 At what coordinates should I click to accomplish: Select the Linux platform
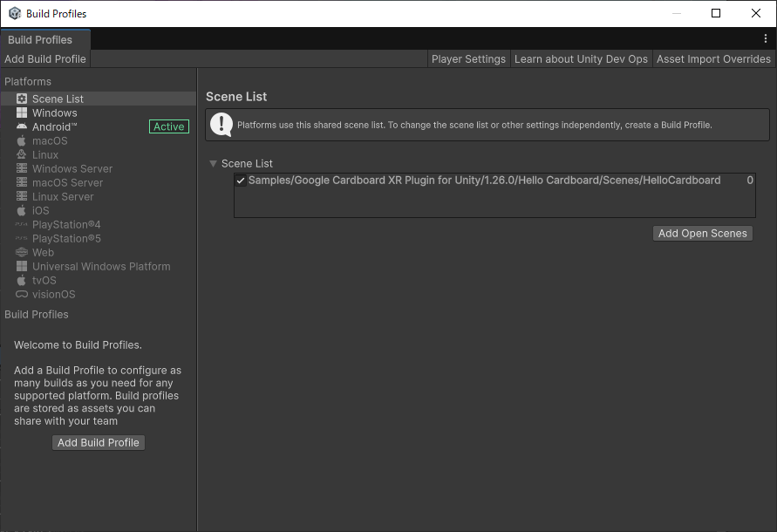click(99, 154)
